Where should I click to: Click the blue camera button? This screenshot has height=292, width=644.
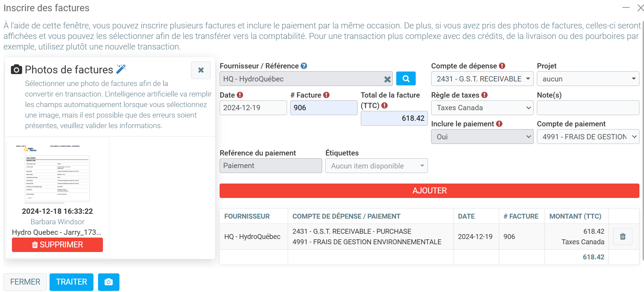pyautogui.click(x=109, y=282)
